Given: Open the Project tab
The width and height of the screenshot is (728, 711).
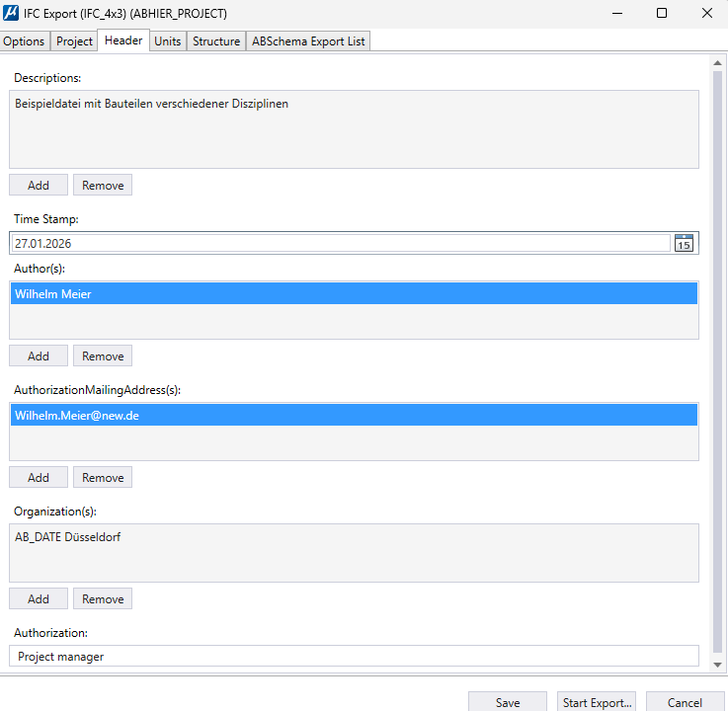Looking at the screenshot, I should (x=74, y=41).
